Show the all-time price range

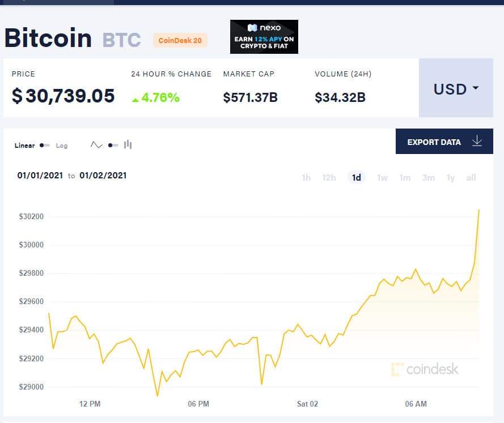(471, 177)
